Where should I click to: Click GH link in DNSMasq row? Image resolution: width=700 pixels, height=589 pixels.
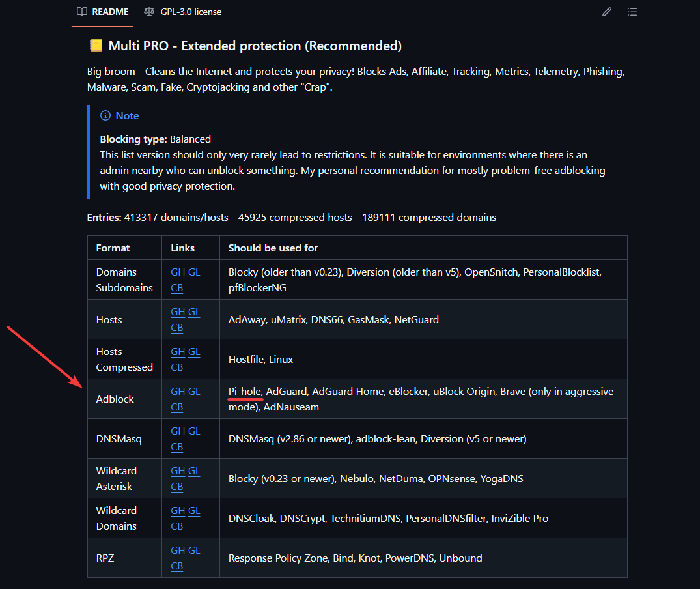point(178,431)
